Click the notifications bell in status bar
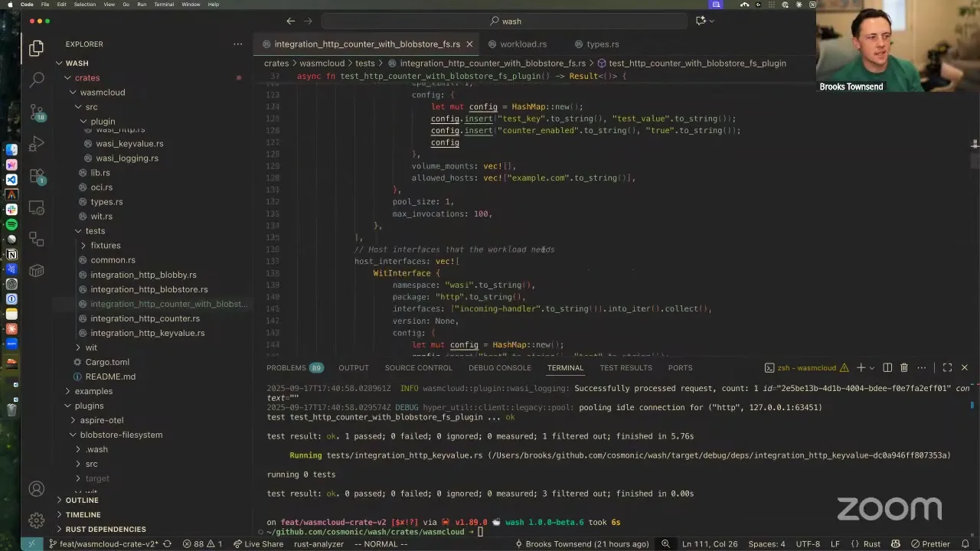The width and height of the screenshot is (980, 551). tap(964, 544)
